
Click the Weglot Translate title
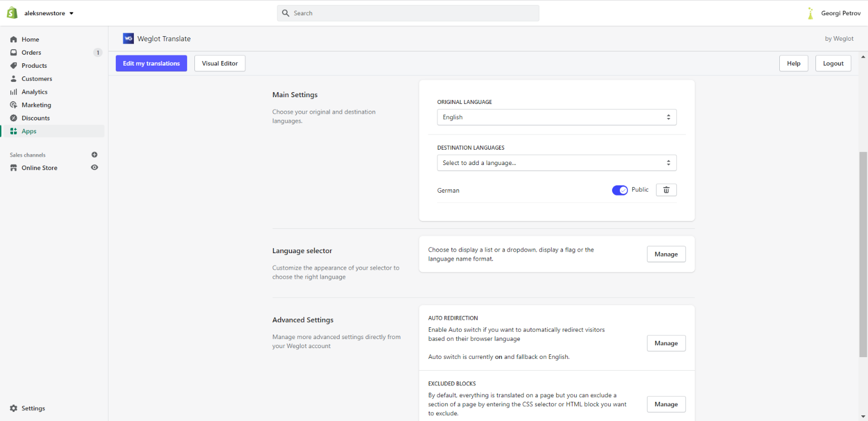pyautogui.click(x=164, y=39)
